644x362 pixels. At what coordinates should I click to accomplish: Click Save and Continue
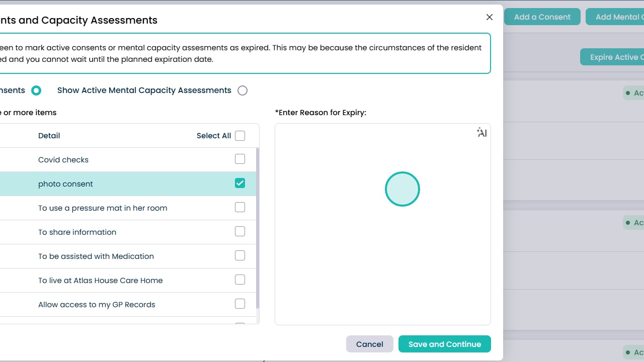pyautogui.click(x=444, y=344)
